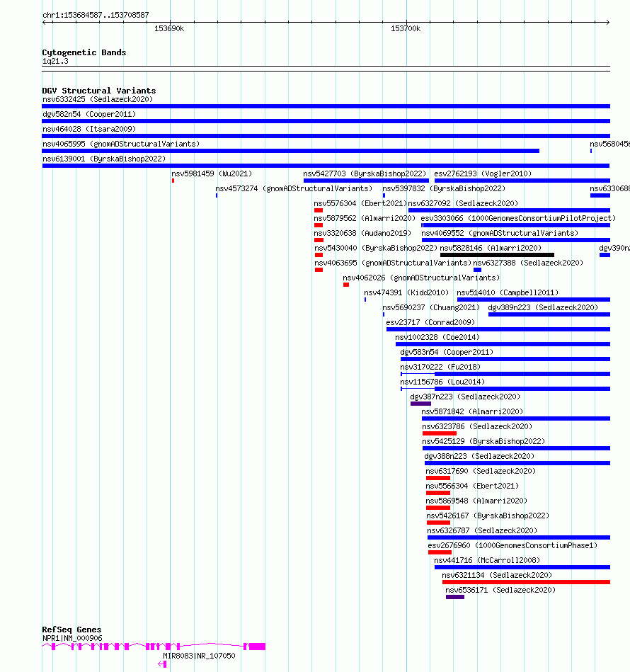Click nsv514010 (Campbell2011) label
This screenshot has width=630, height=672.
pyautogui.click(x=508, y=292)
